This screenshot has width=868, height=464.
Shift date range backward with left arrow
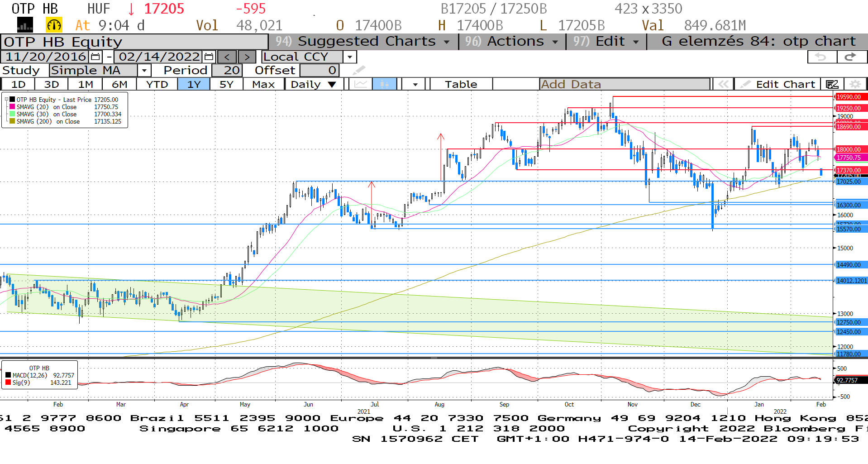(x=227, y=57)
